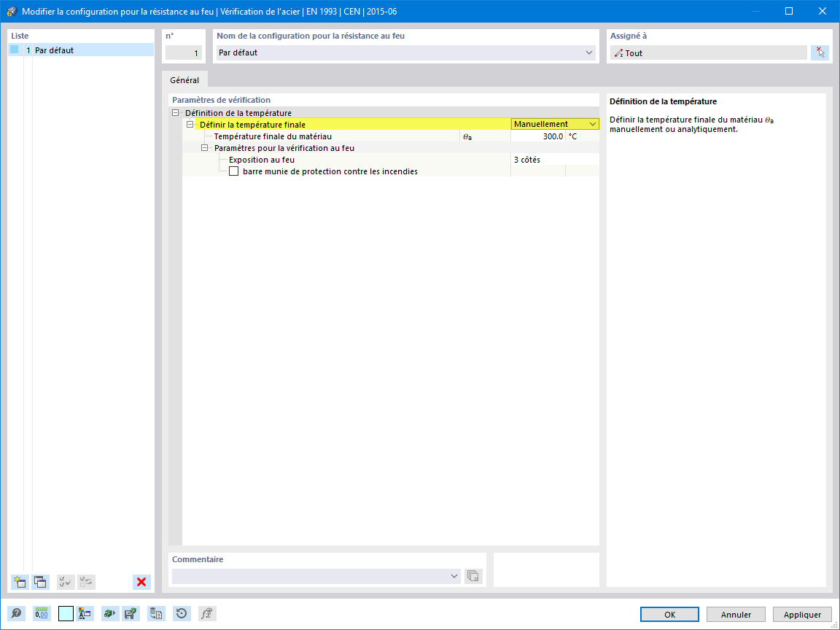This screenshot has width=840, height=630.
Task: Open the color and display settings icon
Action: (x=85, y=613)
